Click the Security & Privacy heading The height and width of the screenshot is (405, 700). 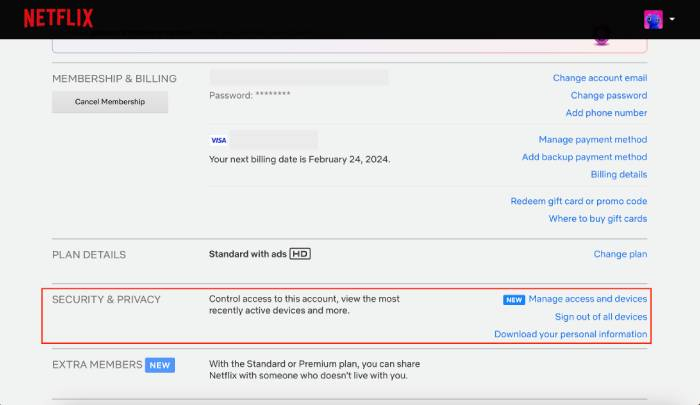(x=106, y=299)
